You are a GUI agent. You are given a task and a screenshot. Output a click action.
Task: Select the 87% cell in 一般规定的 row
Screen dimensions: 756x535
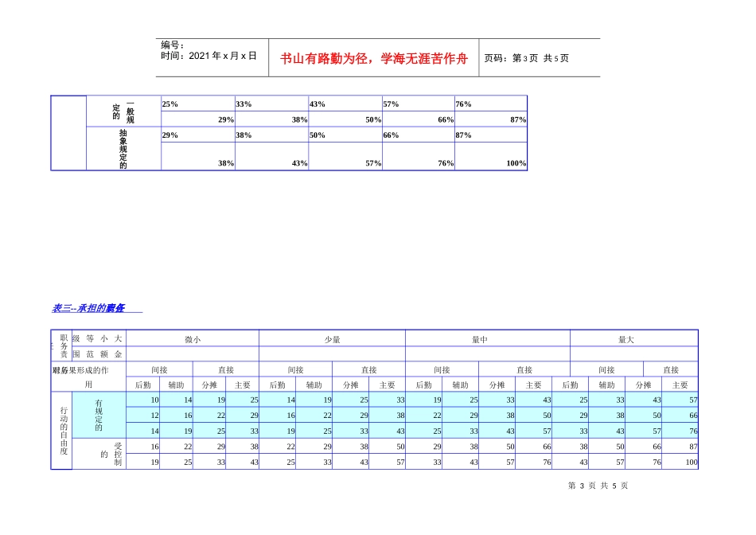491,119
